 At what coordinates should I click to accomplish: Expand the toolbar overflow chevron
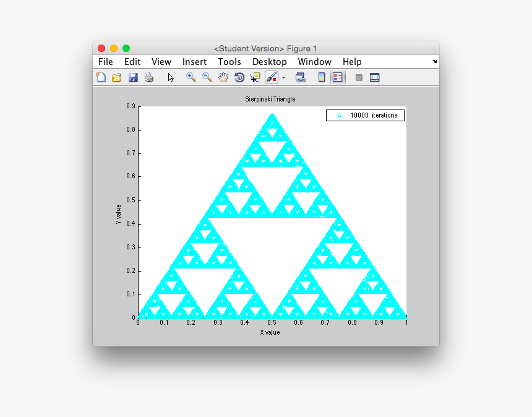pyautogui.click(x=434, y=62)
